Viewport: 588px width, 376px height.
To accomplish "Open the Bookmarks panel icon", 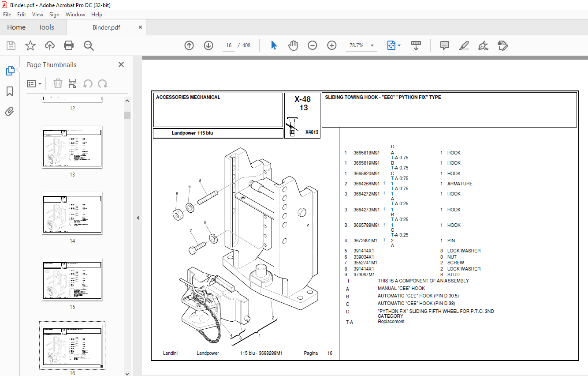I will point(10,91).
